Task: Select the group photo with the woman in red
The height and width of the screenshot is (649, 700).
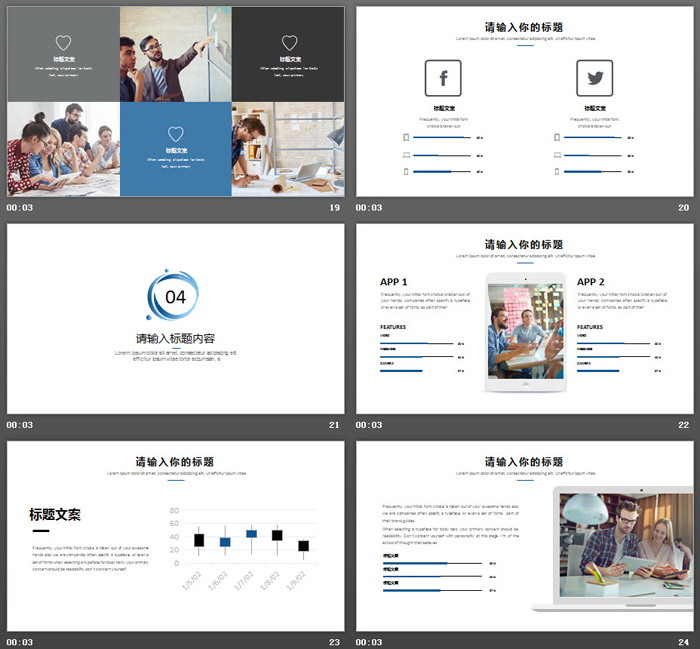Action: coord(63,149)
